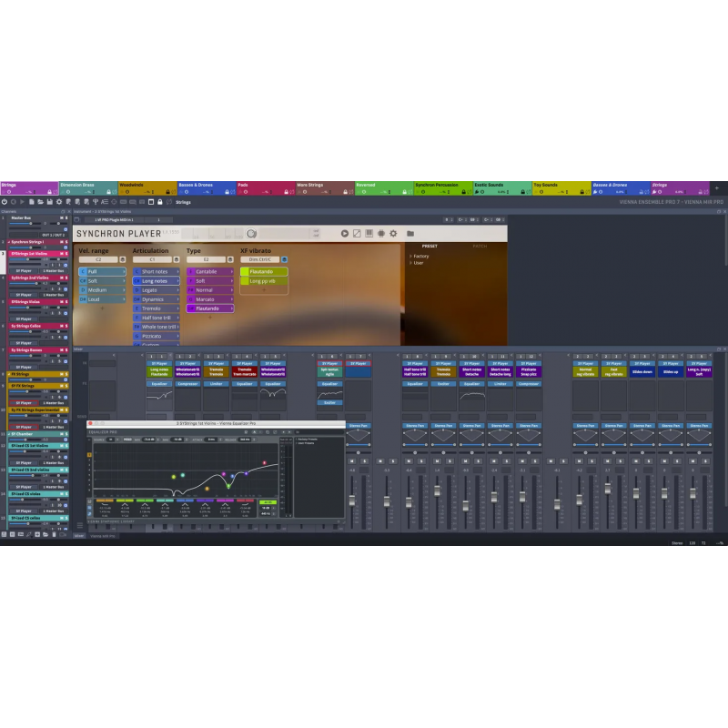Image resolution: width=728 pixels, height=728 pixels.
Task: Select the Flautando type
Action: [x=209, y=308]
